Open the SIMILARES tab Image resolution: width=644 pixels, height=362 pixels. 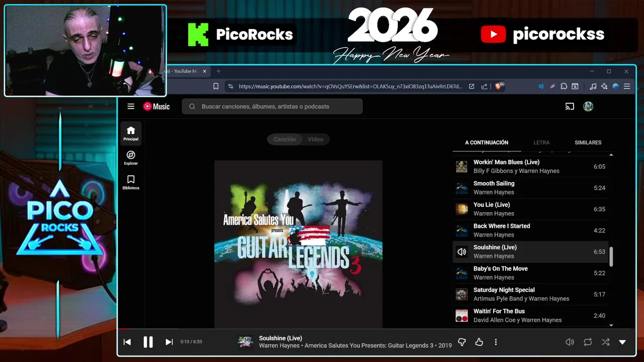coord(588,142)
